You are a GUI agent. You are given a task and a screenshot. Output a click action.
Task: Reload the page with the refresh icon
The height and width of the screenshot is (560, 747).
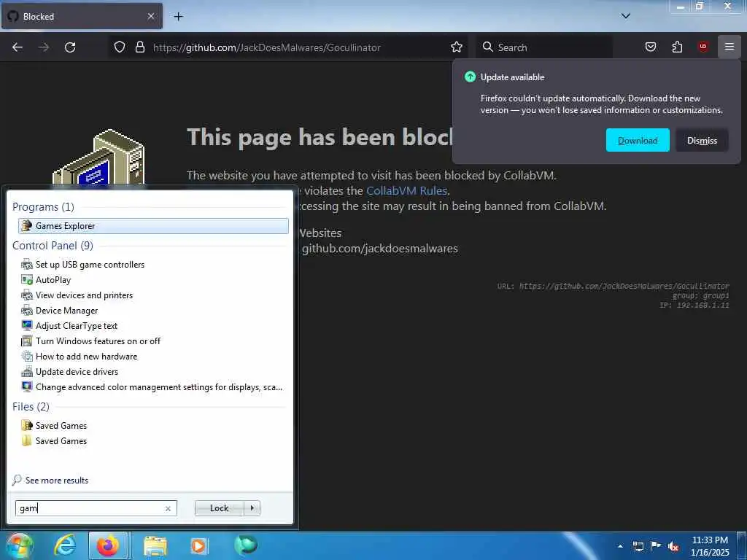click(x=70, y=47)
